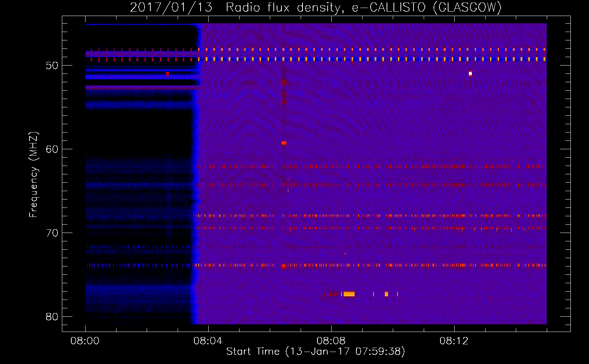Click the 08:12 time tick label
589x364 pixels.
[x=454, y=341]
